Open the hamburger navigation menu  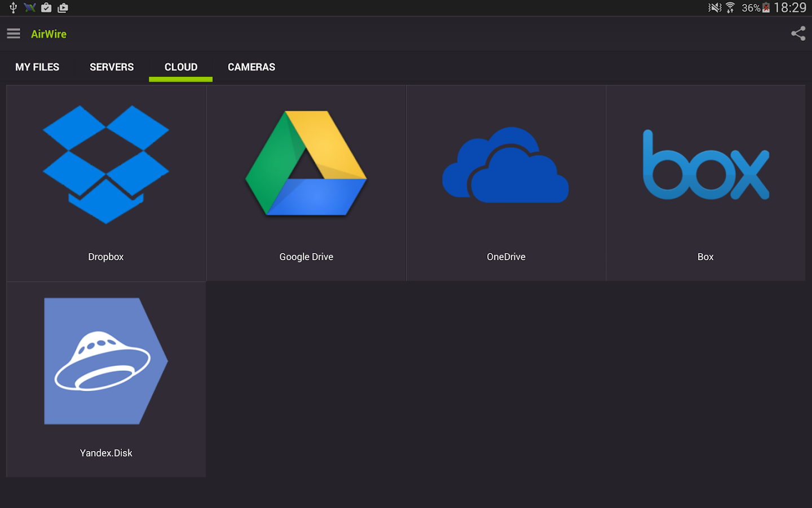point(14,34)
